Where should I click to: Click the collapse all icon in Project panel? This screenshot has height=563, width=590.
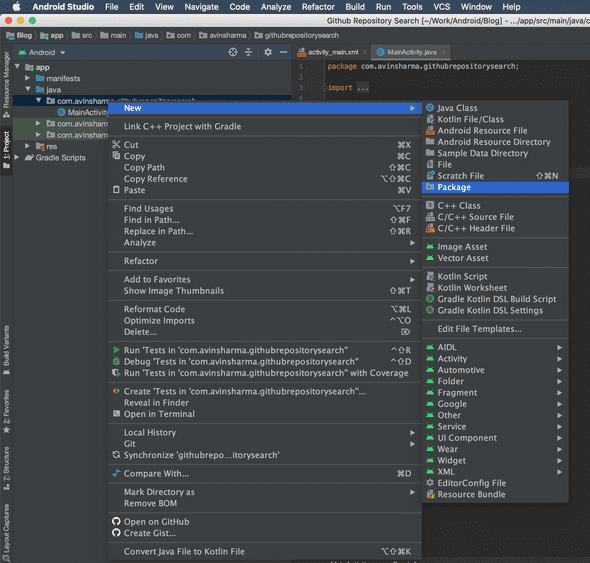[x=248, y=52]
